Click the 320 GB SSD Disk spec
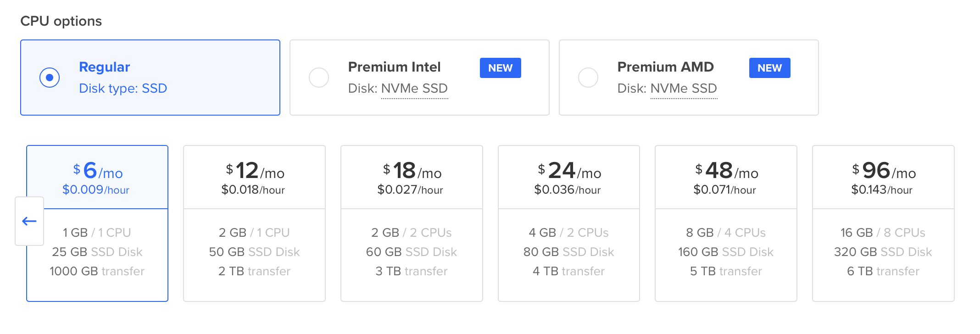Screen dimensions: 980x334 [x=883, y=252]
